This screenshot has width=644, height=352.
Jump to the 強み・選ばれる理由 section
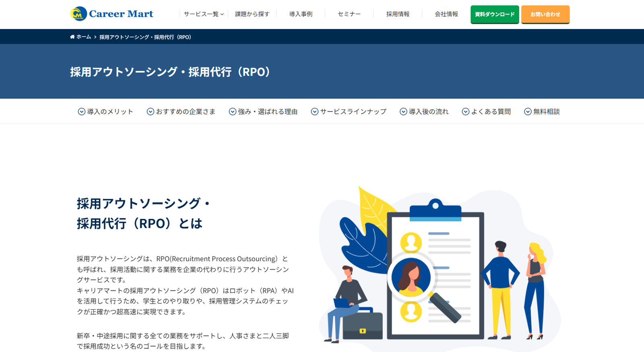tap(268, 112)
